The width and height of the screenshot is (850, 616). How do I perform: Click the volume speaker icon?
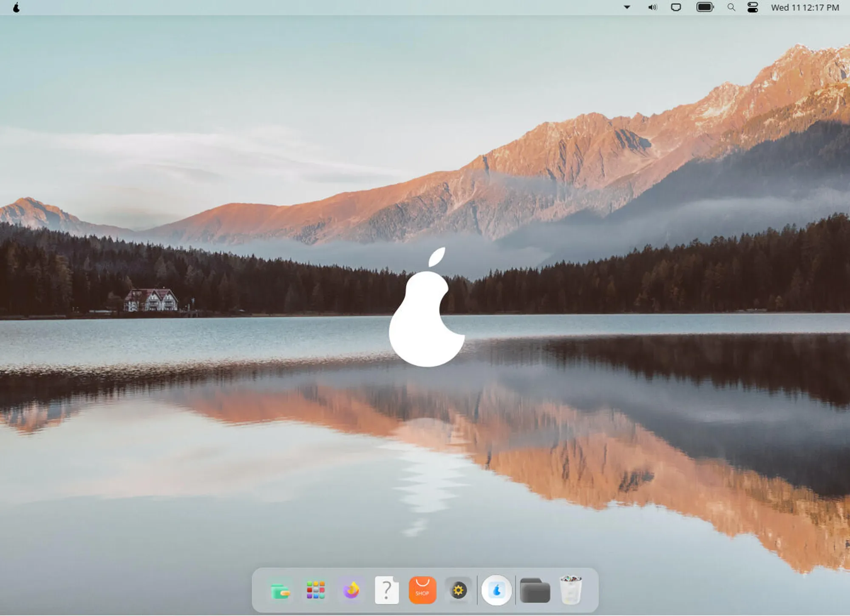click(652, 8)
